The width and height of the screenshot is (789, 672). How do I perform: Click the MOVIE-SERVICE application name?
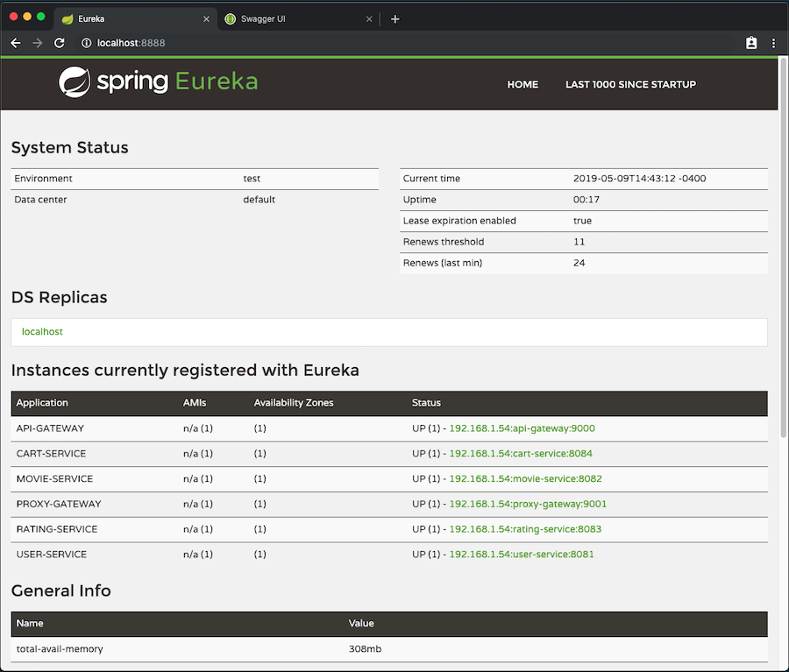(x=55, y=479)
